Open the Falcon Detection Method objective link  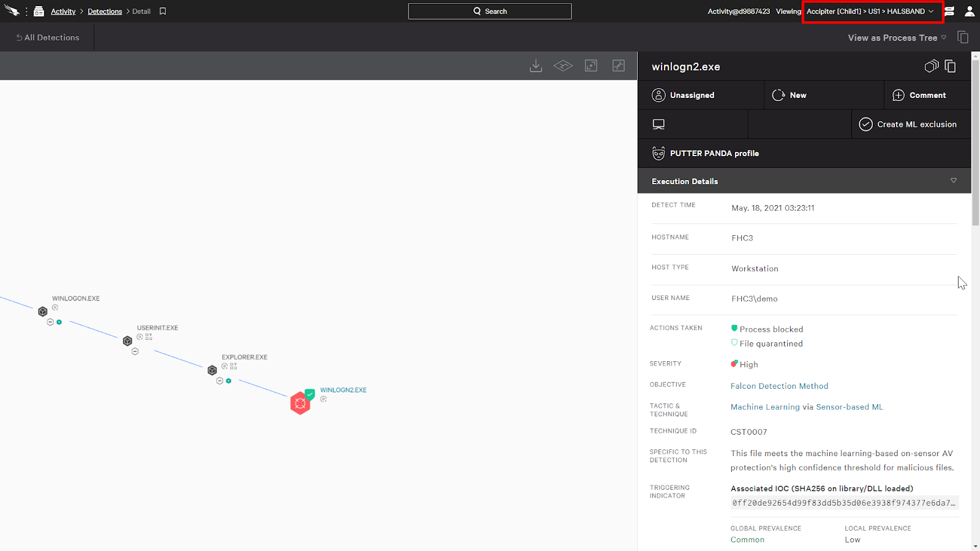pos(779,386)
